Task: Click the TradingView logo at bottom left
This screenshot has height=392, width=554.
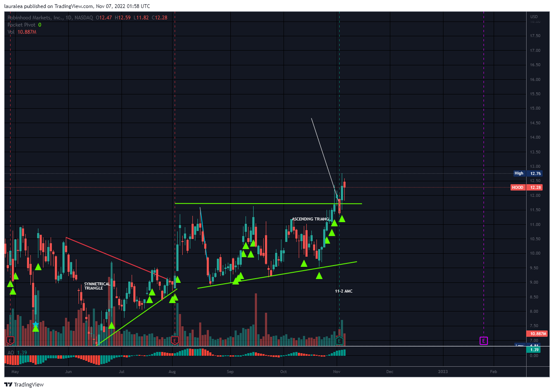Action: point(8,384)
